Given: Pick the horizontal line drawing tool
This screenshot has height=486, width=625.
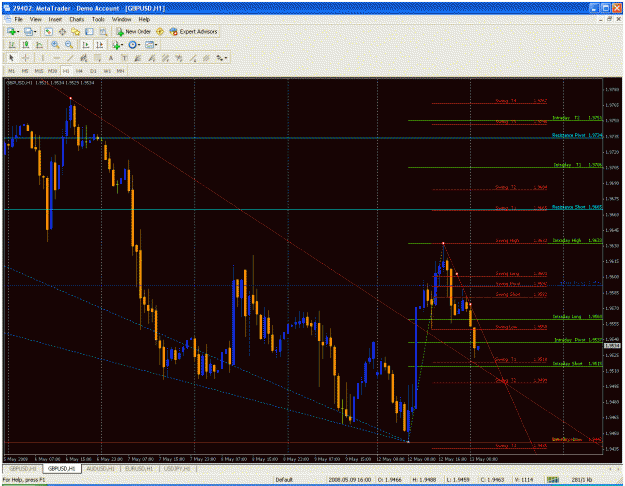Looking at the screenshot, I should [56, 58].
